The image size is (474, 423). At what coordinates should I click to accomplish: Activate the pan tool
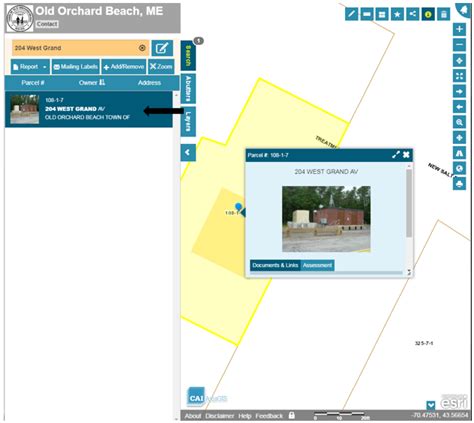(459, 138)
